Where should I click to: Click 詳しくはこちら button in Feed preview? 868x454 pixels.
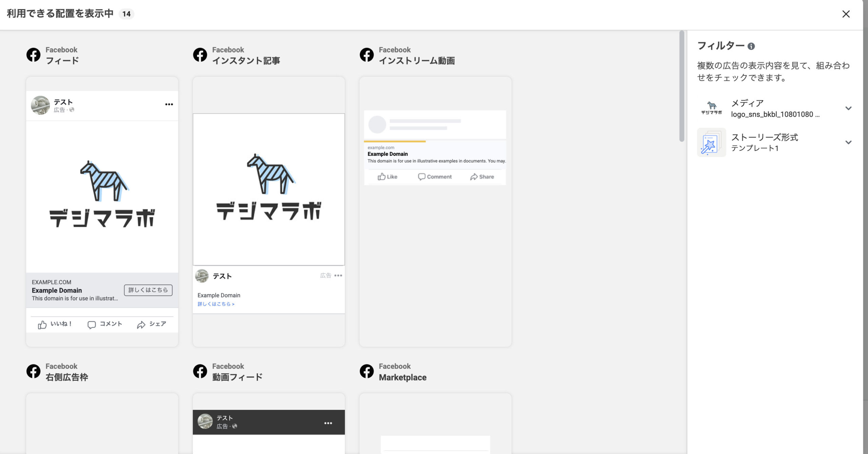pyautogui.click(x=148, y=290)
